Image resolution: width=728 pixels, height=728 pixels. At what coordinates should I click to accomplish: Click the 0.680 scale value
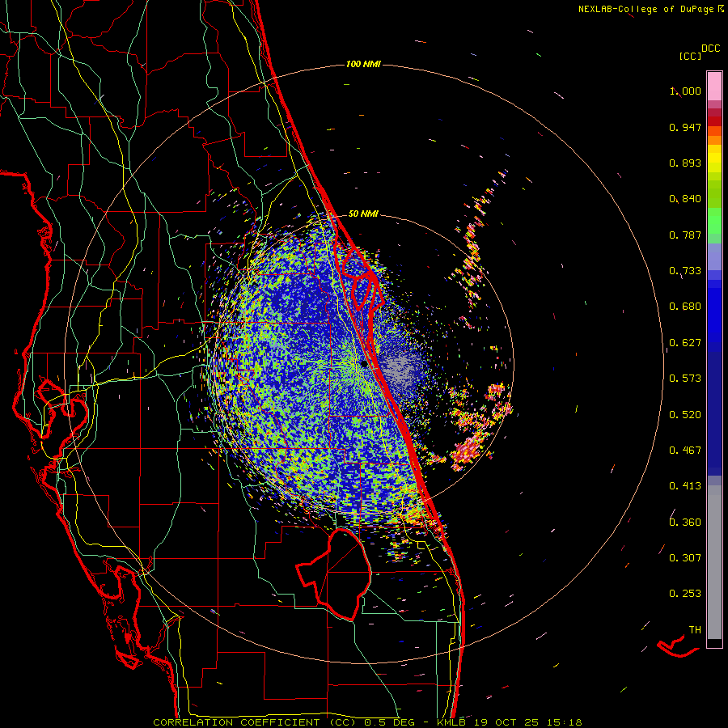(685, 307)
